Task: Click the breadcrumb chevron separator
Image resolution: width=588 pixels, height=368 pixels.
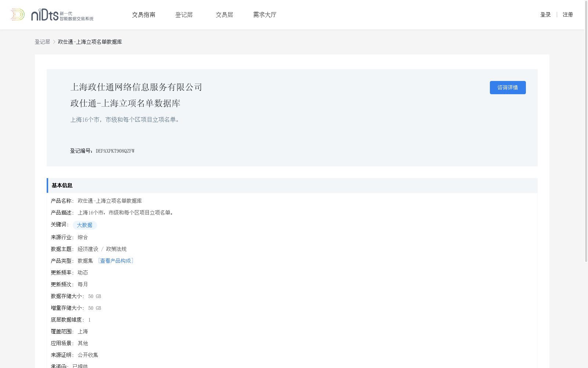Action: [54, 42]
